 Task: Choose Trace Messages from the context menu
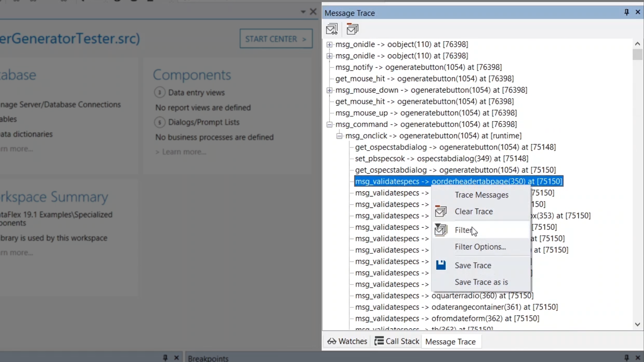point(481,195)
